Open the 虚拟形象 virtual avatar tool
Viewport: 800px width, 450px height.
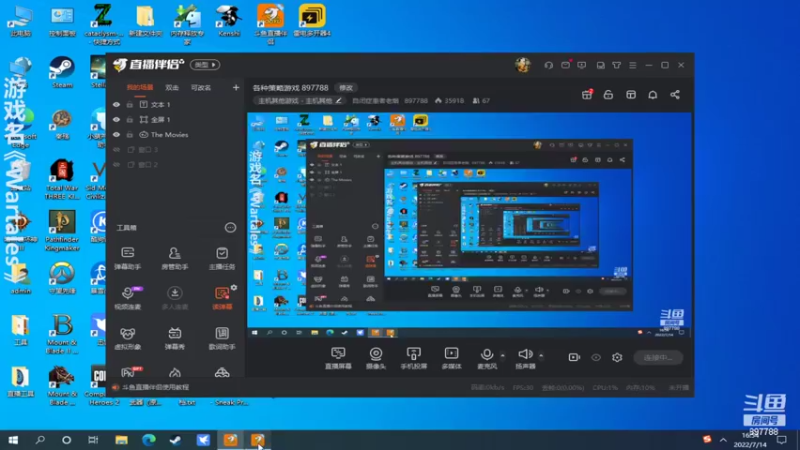128,338
